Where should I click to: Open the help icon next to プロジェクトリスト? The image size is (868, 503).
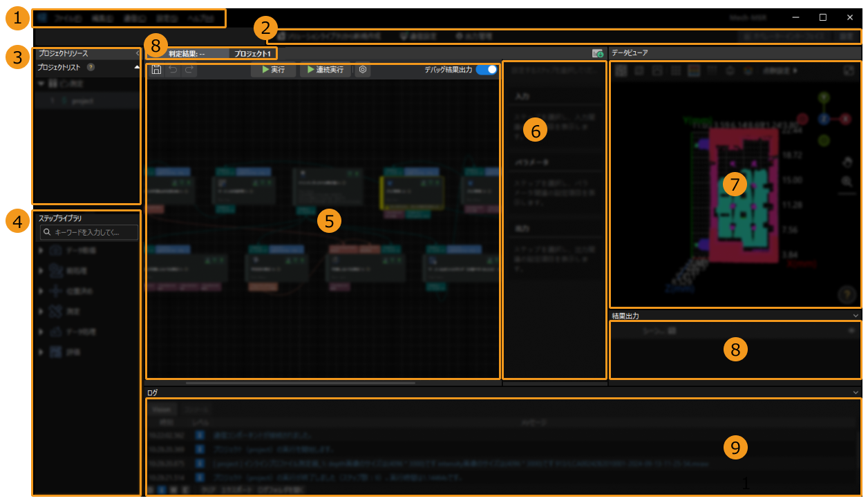[91, 67]
